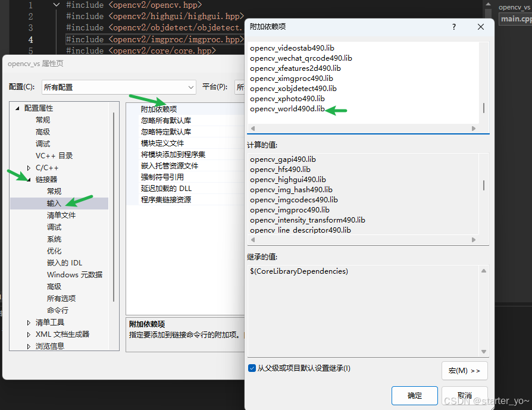The height and width of the screenshot is (410, 532).
Task: Collapse the code fold chevron at line 1
Action: (x=57, y=5)
